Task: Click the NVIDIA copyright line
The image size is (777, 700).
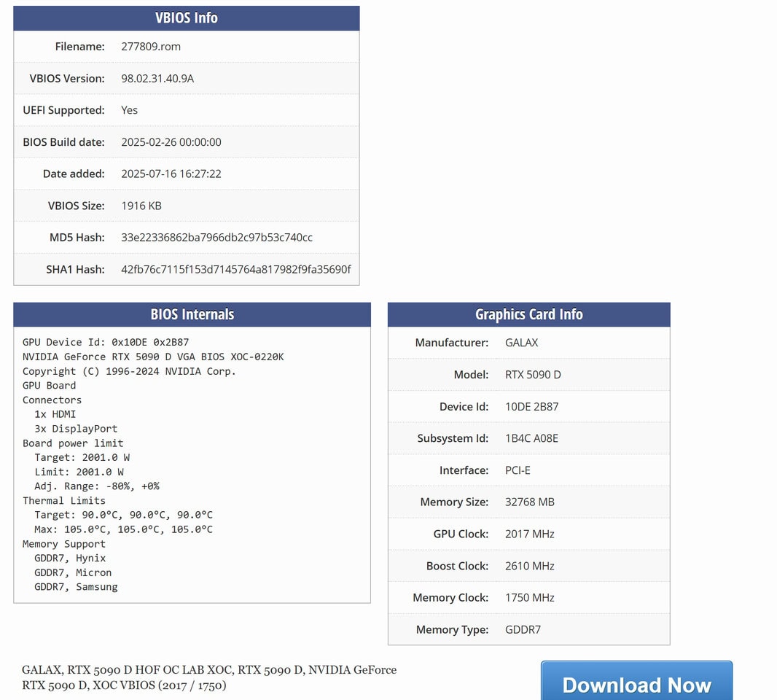Action: (x=129, y=371)
